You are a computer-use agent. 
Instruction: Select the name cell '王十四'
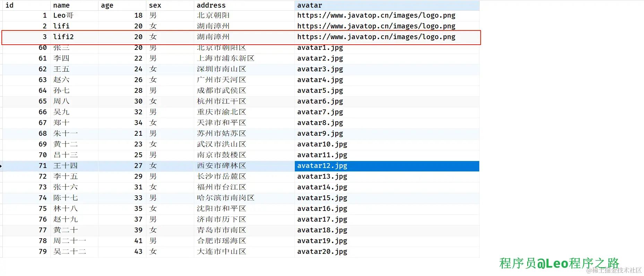click(x=74, y=166)
